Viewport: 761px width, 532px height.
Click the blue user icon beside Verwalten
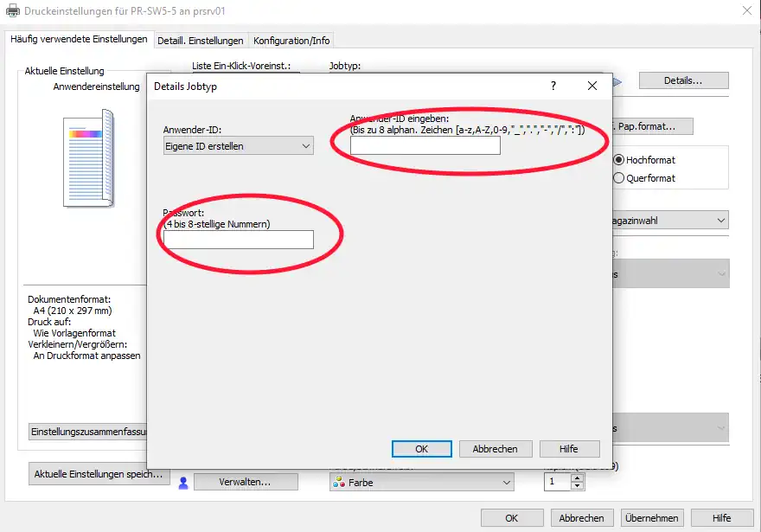pos(182,483)
